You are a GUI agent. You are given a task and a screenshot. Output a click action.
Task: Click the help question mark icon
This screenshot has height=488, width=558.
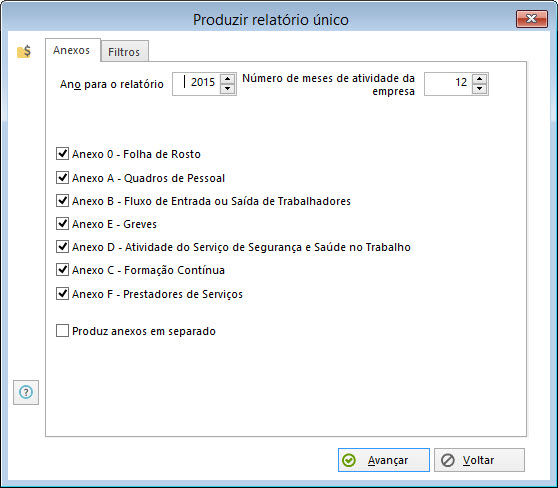tap(26, 392)
